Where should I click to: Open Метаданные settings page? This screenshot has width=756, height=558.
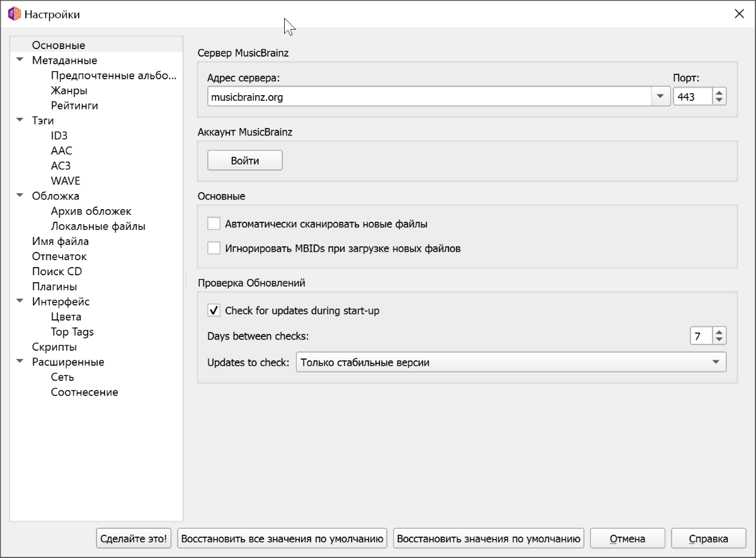pos(64,60)
